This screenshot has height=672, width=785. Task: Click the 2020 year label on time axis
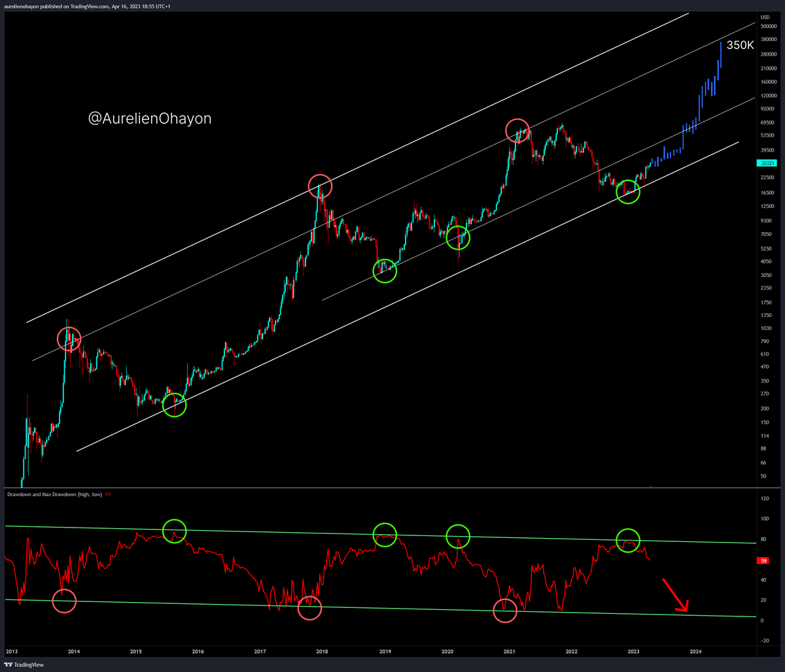(x=447, y=652)
